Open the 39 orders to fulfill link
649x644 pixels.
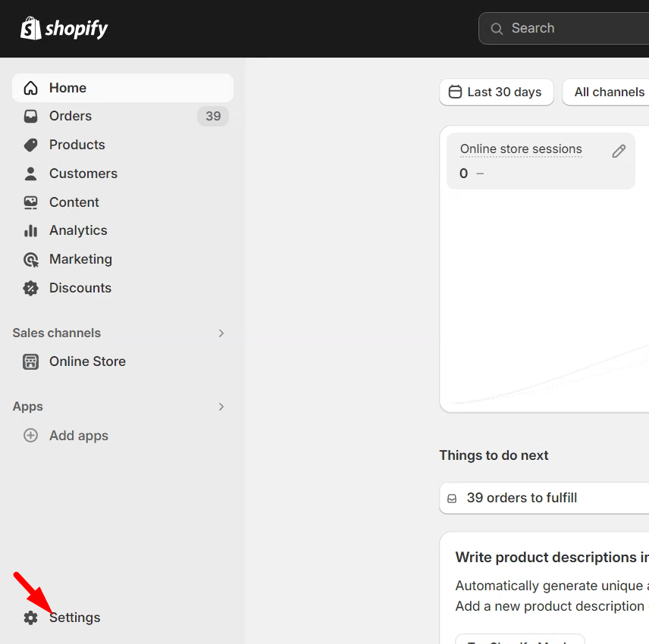click(522, 498)
